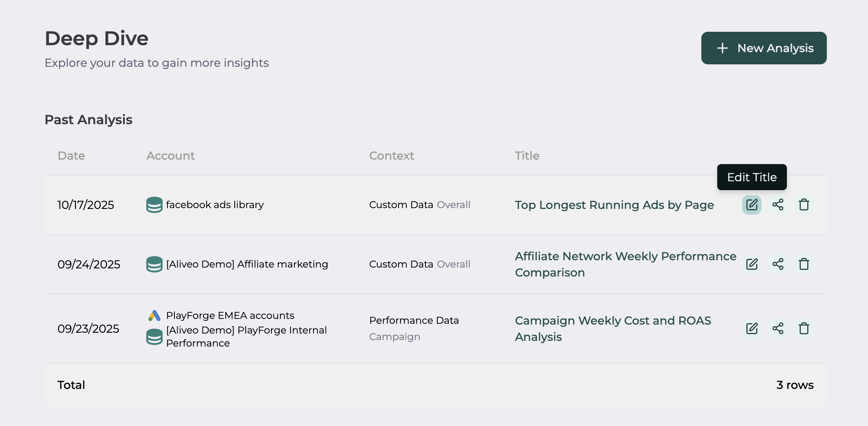Click the plus icon in New Analysis
The image size is (868, 426).
[722, 48]
